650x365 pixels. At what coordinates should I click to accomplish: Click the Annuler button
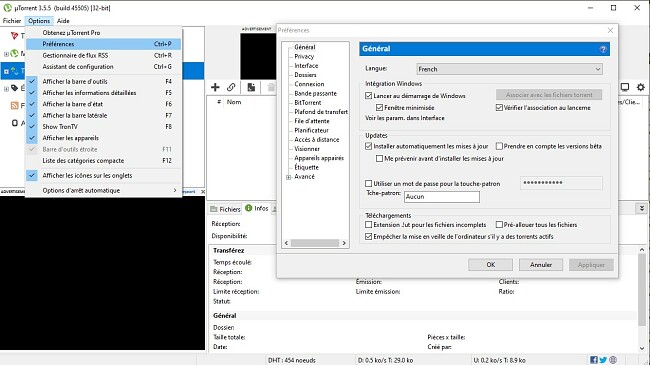(541, 265)
